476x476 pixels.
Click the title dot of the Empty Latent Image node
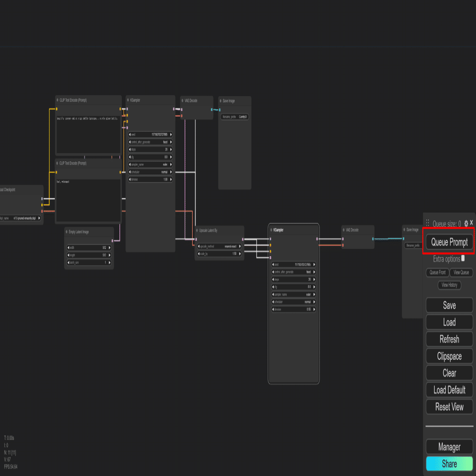[x=66, y=232]
